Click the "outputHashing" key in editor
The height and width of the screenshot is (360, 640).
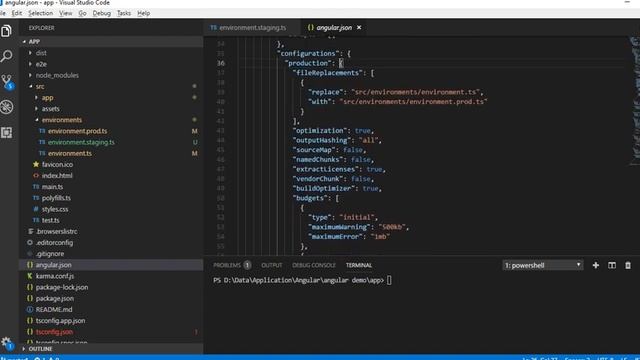point(322,140)
